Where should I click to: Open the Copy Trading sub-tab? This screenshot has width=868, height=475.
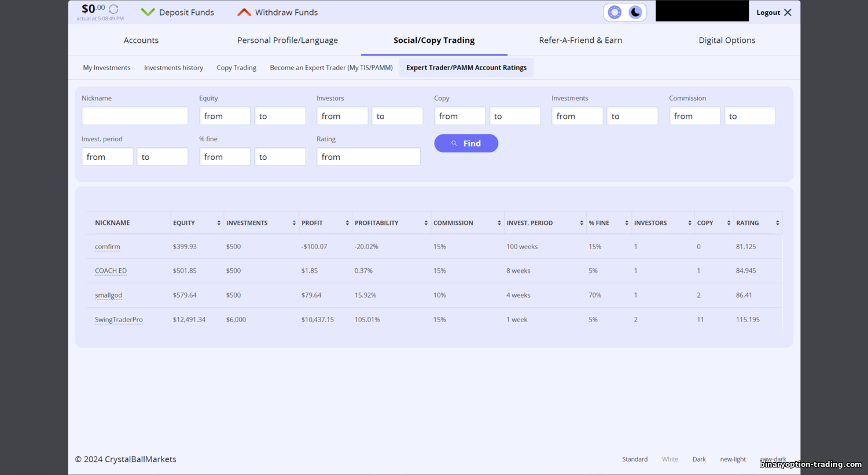236,68
